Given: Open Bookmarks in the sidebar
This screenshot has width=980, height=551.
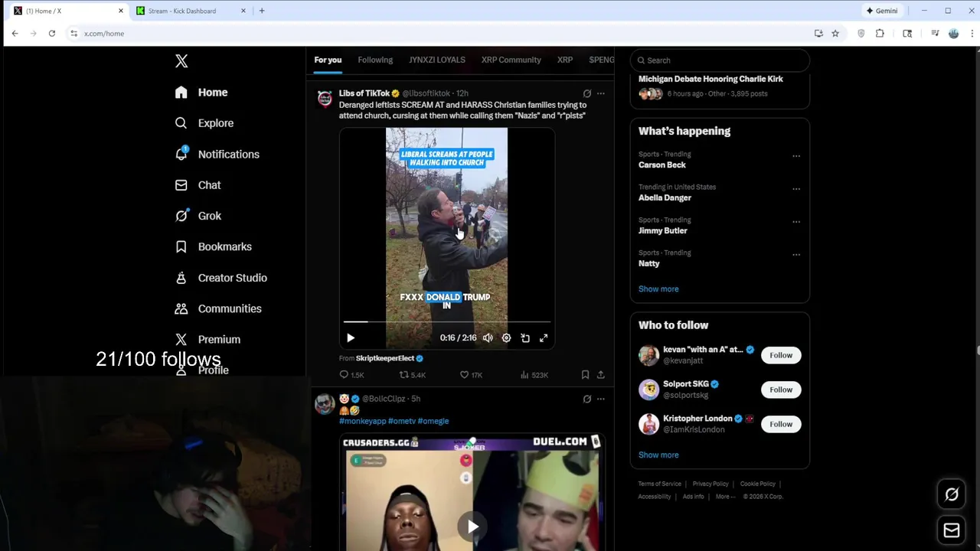Looking at the screenshot, I should (213, 246).
